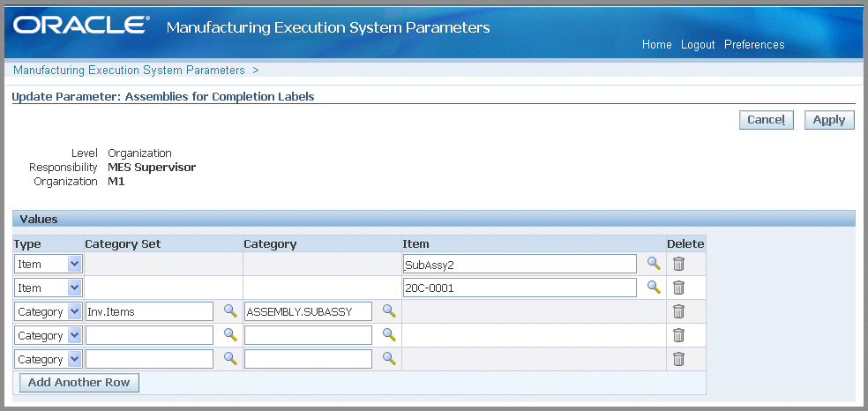Click the Cancel button

(x=767, y=120)
